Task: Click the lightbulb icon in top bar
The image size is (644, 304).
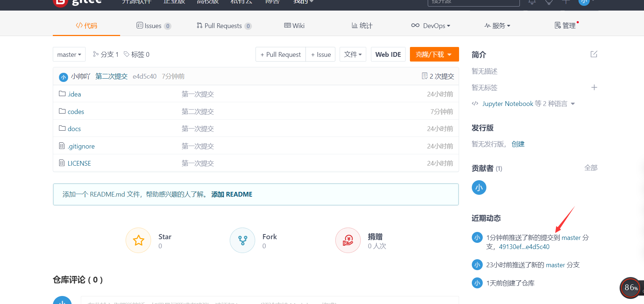Action: point(549,2)
